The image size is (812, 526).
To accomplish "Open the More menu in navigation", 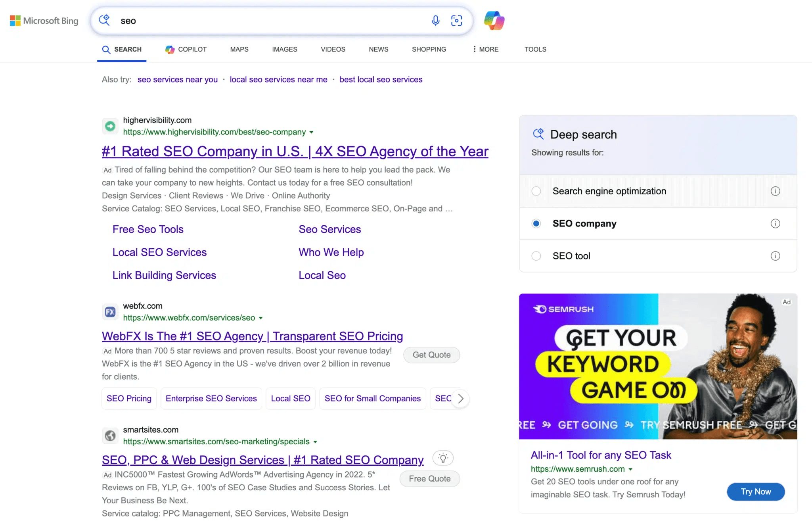I will [485, 49].
